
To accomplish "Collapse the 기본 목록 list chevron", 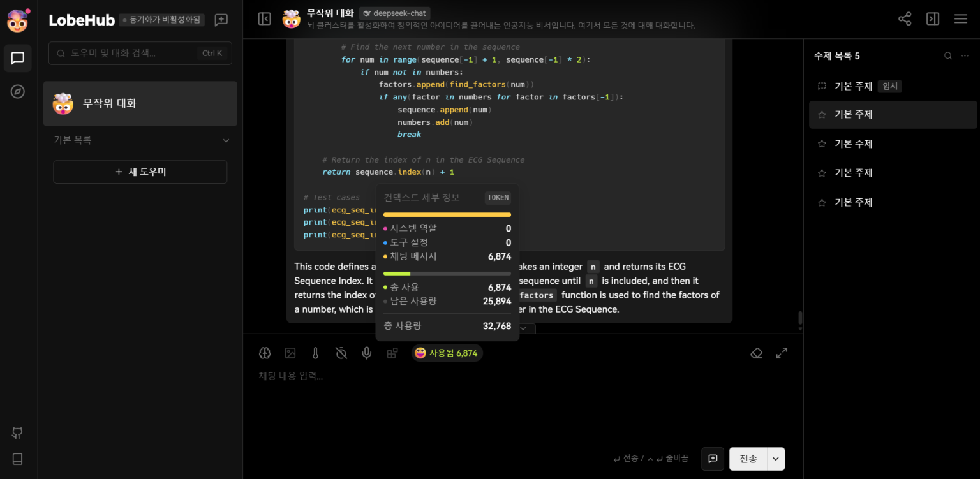I will pos(225,140).
